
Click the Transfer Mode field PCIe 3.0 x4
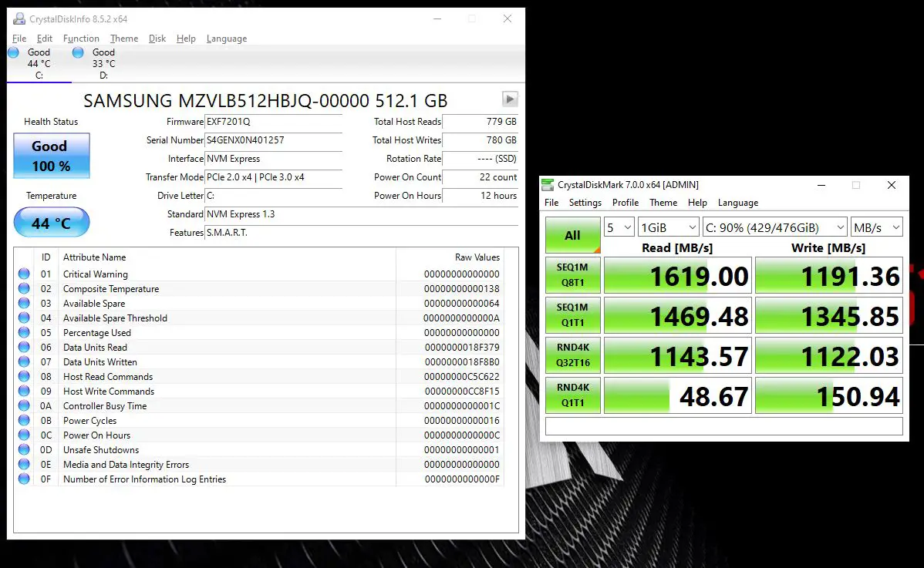[274, 177]
